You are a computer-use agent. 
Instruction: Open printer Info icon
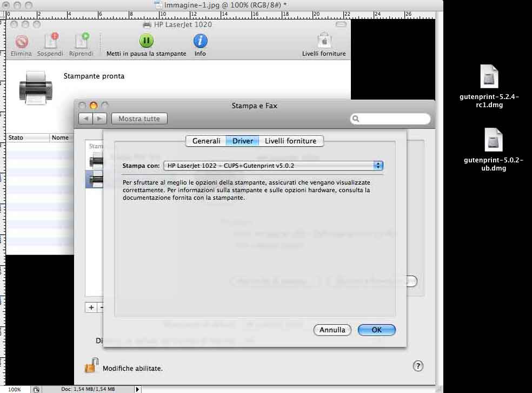pos(200,41)
